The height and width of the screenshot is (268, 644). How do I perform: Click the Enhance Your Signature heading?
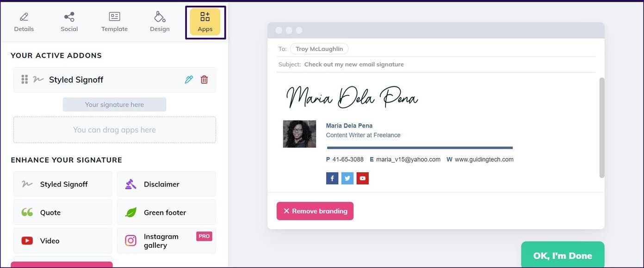67,160
